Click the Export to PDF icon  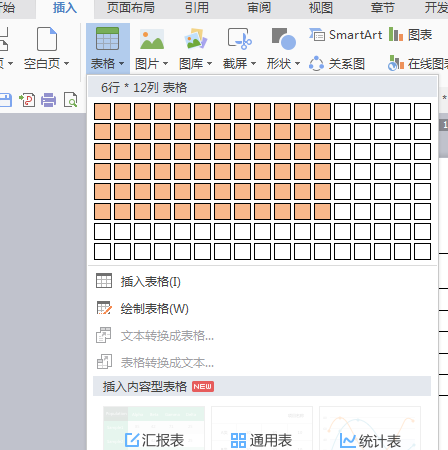coord(27,100)
